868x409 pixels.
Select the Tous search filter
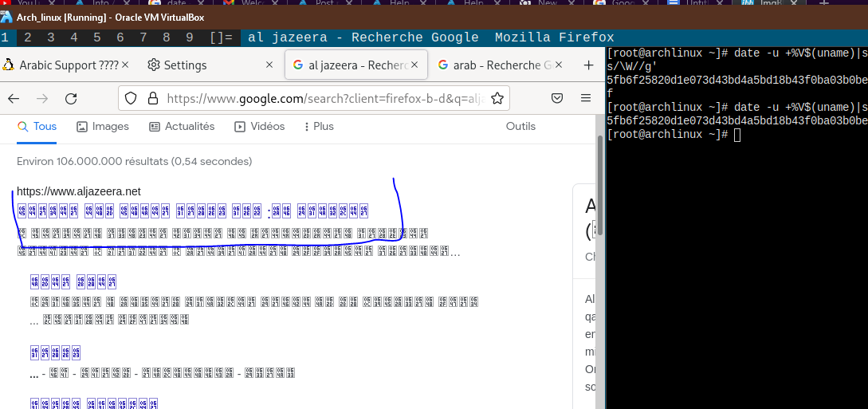coord(37,127)
